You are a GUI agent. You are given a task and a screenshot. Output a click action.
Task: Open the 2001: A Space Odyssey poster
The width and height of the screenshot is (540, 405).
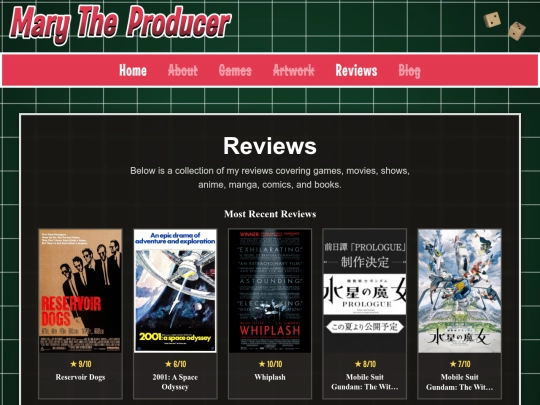[175, 290]
